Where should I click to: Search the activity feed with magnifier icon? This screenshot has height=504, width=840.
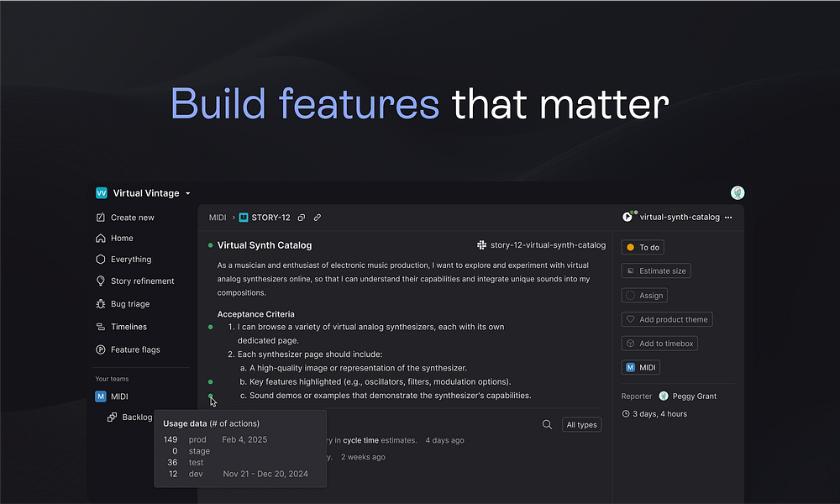point(547,425)
